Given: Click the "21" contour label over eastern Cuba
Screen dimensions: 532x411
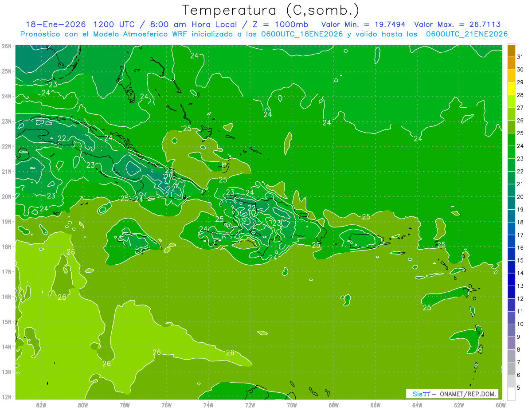Looking at the screenshot, I should [169, 195].
